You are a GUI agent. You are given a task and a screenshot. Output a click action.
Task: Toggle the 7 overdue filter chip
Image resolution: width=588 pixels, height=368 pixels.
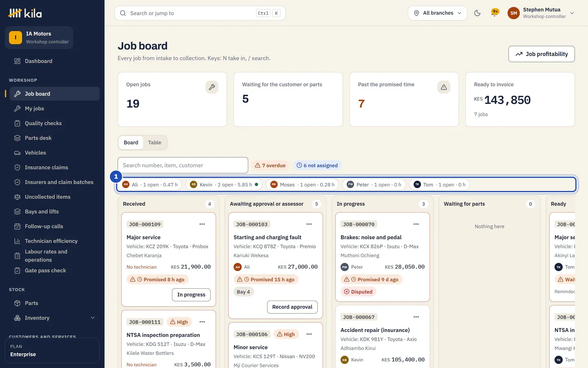[270, 165]
